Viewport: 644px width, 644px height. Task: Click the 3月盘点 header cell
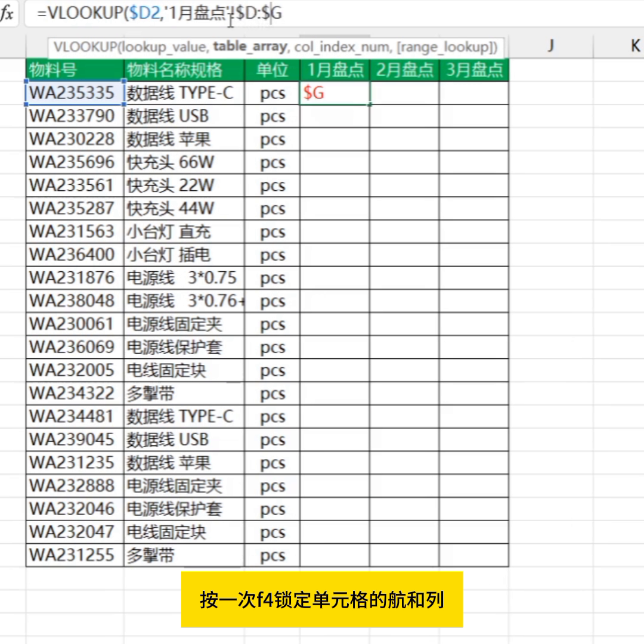point(473,70)
